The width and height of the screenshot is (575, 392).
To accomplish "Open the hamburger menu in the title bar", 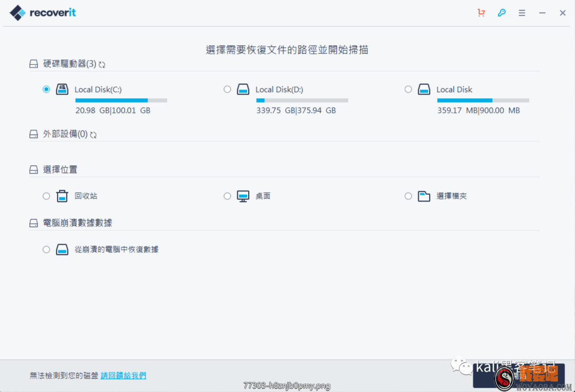I will (522, 12).
